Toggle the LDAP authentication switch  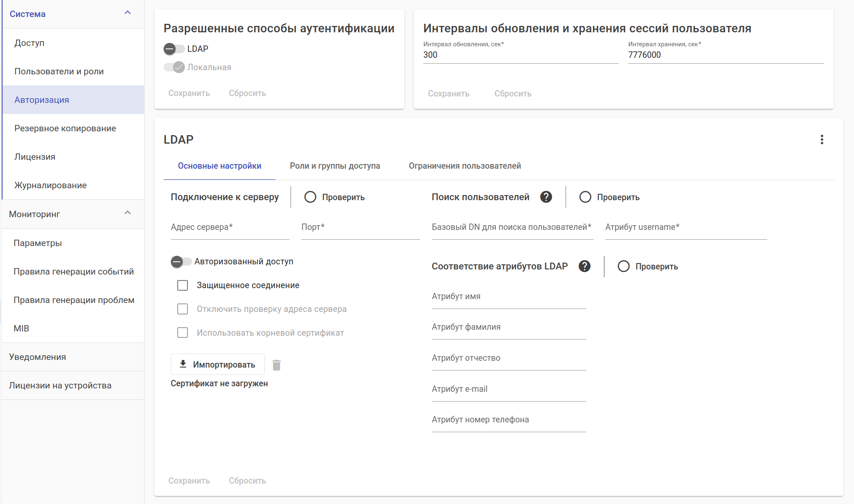click(x=174, y=49)
